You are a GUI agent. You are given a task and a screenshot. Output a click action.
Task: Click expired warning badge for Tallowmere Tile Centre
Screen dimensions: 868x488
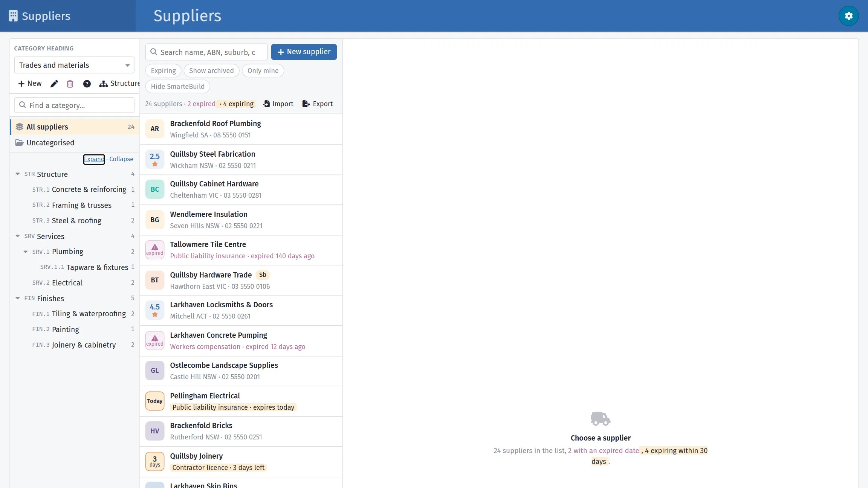pos(155,250)
